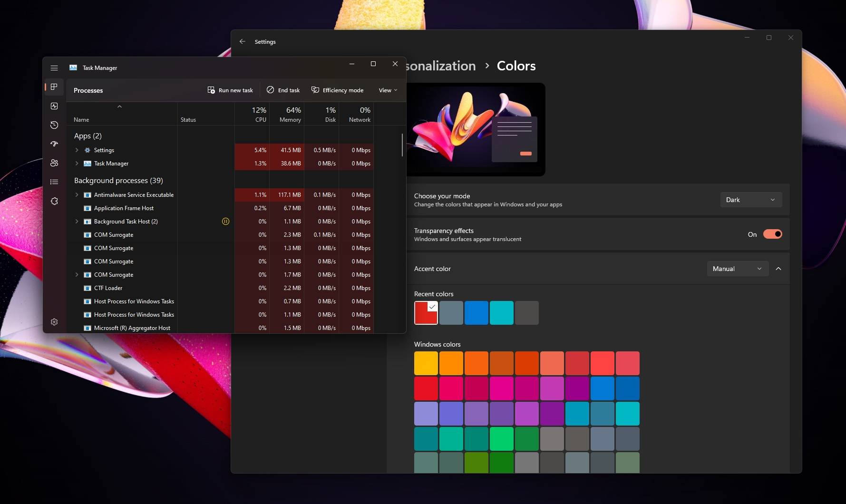Select the CTF Loader process row

pyautogui.click(x=108, y=288)
